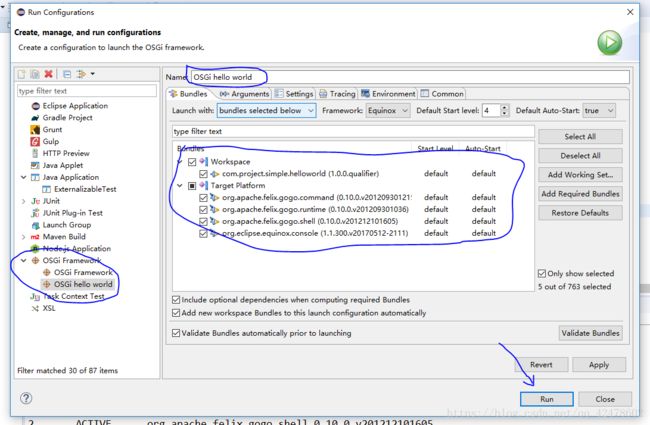Collapse the OSGi Framework tree node
Viewport: 650px width, 425px height.
pos(24,260)
